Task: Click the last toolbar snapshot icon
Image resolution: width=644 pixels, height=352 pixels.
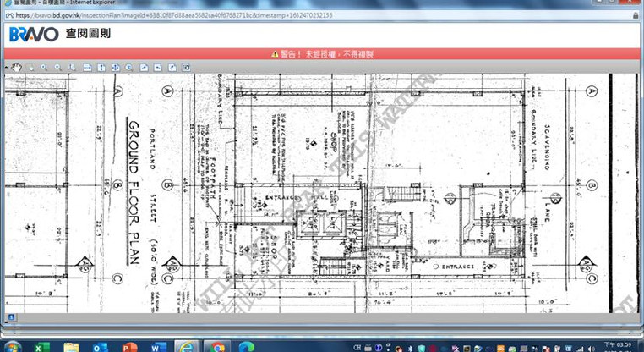Action: click(186, 68)
